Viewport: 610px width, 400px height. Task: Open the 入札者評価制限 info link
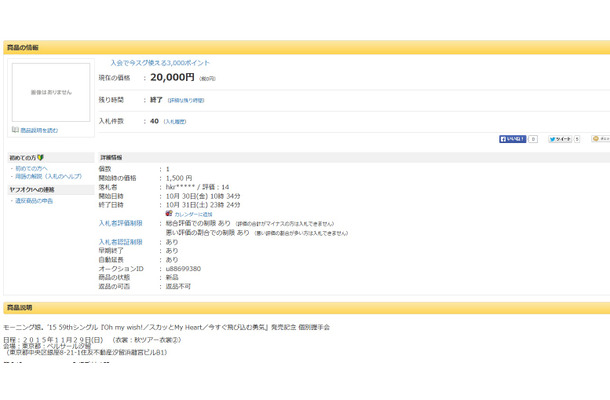coord(120,223)
